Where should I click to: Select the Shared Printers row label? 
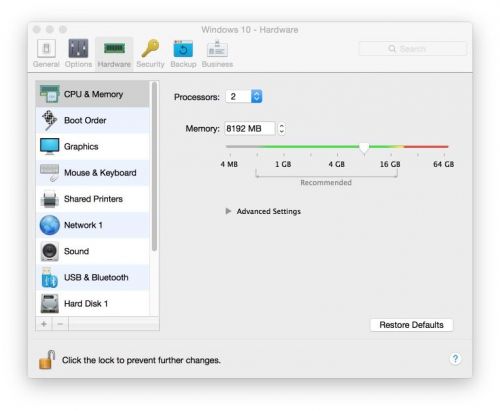[x=93, y=199]
